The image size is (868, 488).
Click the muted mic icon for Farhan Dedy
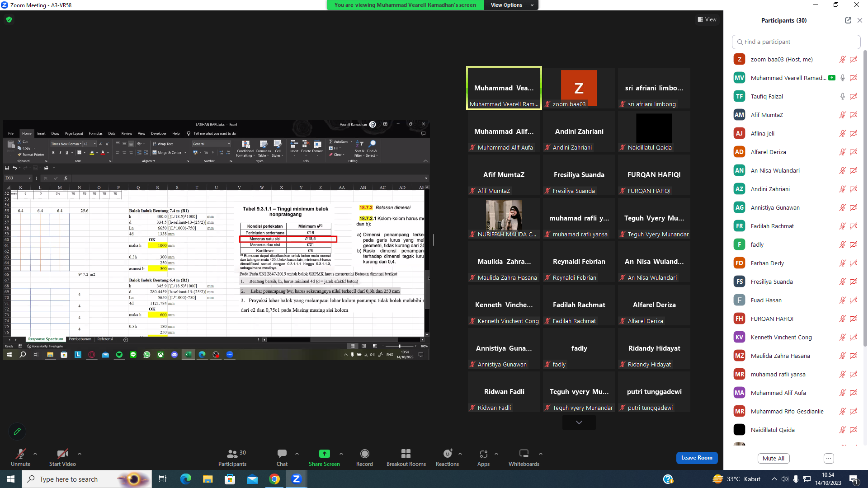click(x=842, y=263)
